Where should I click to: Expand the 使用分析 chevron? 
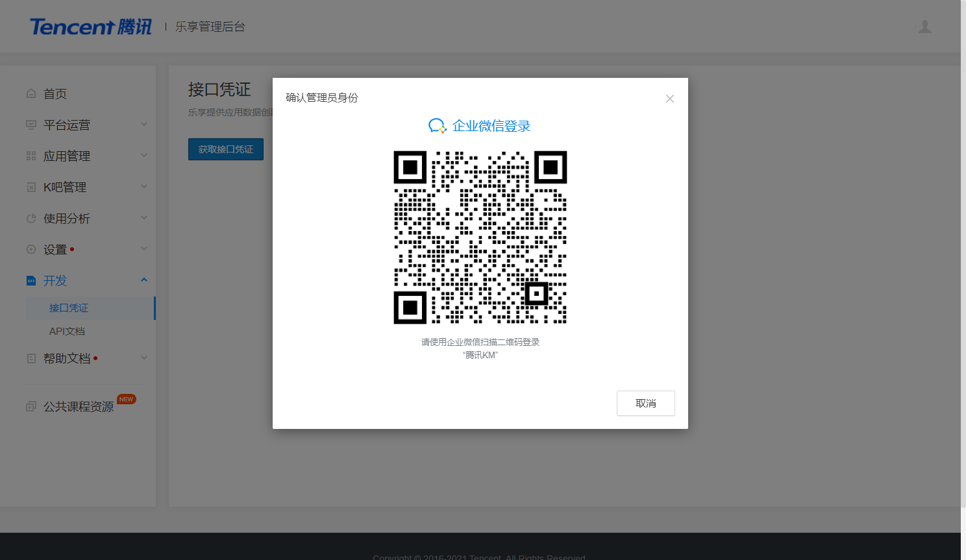[144, 217]
